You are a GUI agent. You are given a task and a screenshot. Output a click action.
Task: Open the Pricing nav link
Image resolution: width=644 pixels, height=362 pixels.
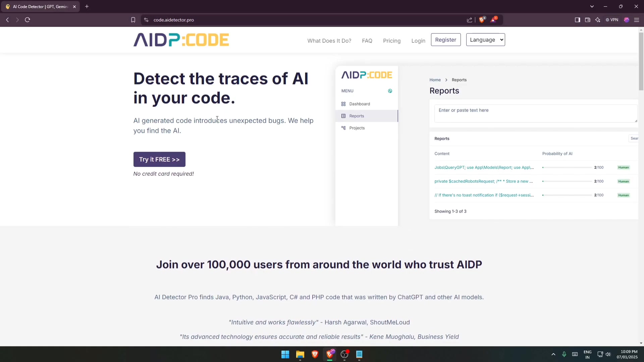tap(392, 41)
